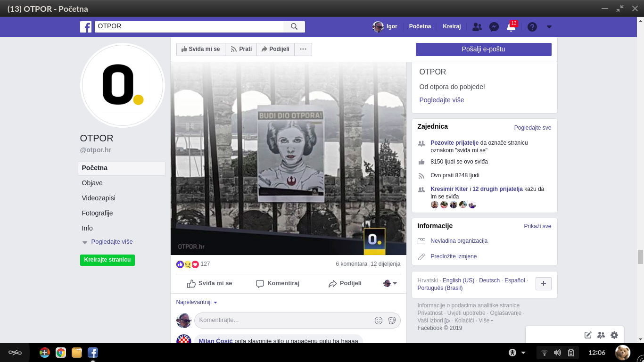Like the OTPOR page with Sviđa mi se
This screenshot has height=362, width=644.
pos(200,49)
